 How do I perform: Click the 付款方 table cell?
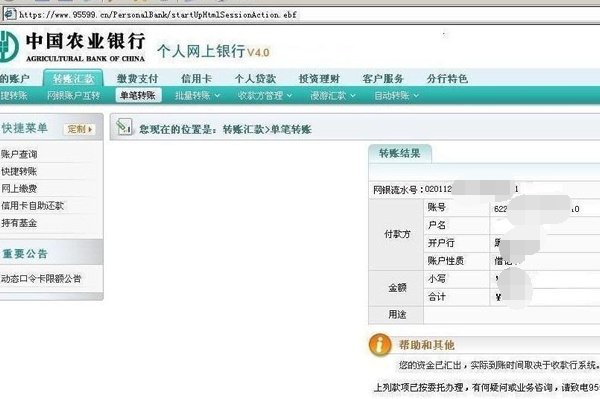click(x=397, y=234)
